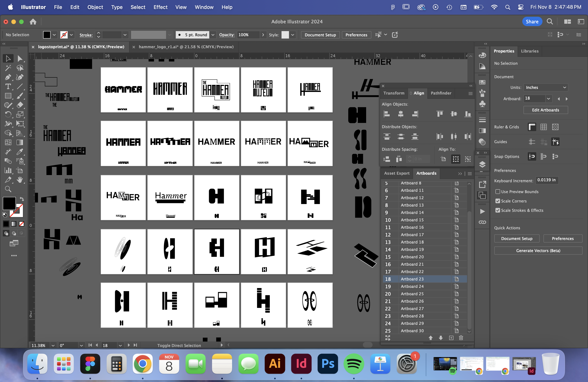Select the Type tool

[x=8, y=87]
